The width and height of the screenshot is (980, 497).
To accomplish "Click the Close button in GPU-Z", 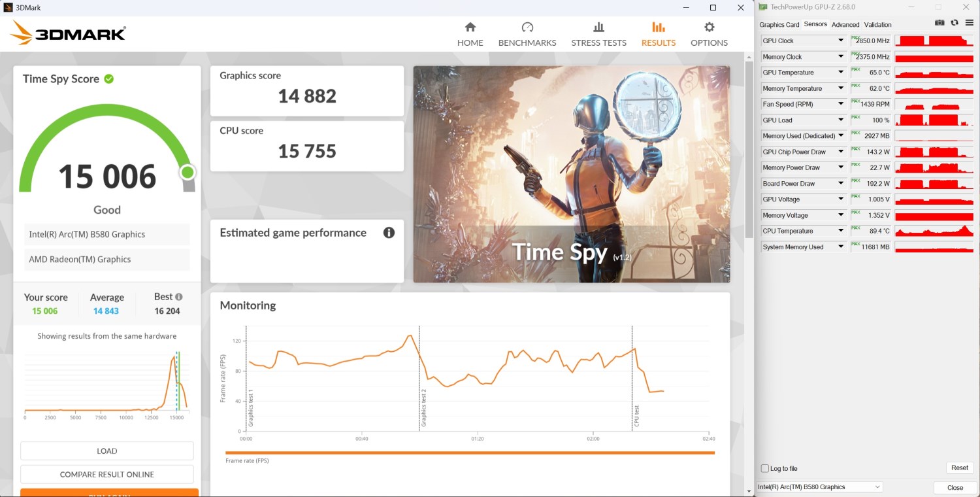I will [955, 488].
